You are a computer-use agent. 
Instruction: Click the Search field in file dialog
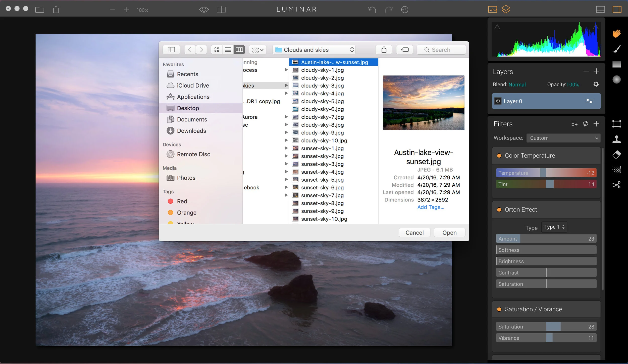[x=441, y=50]
